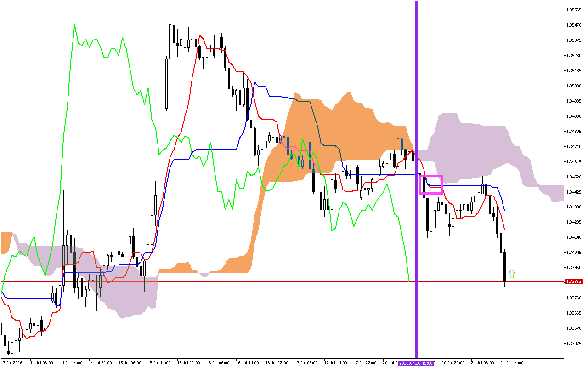The width and height of the screenshot is (588, 368).
Task: Click time axis label 14 Jul 14:00
Action: pyautogui.click(x=71, y=363)
